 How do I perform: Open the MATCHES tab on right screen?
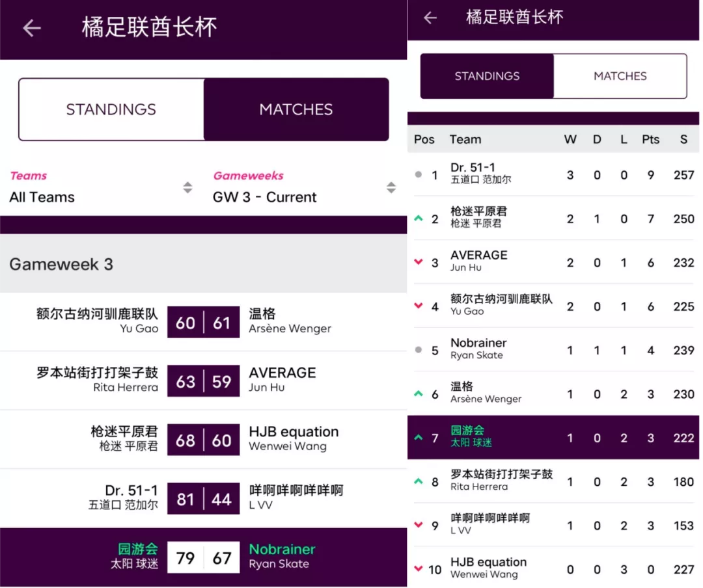coord(620,76)
